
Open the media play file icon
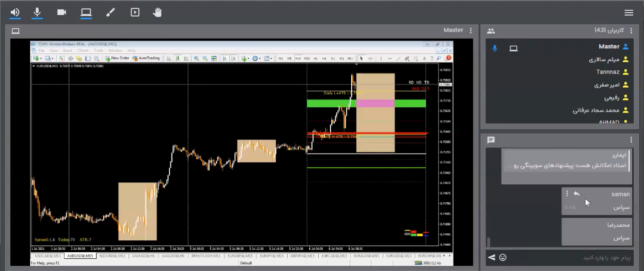[x=135, y=13]
